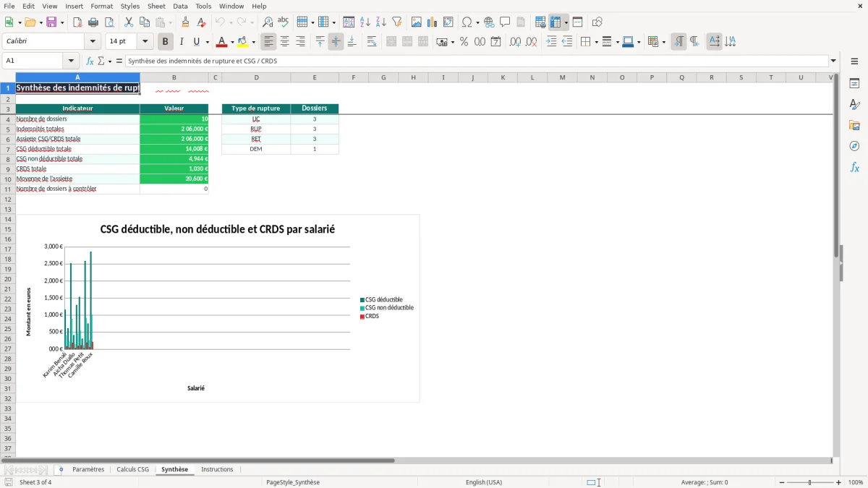Enable AutoFilter funnel icon
Viewport: 868px width, 488px height.
pos(397,22)
